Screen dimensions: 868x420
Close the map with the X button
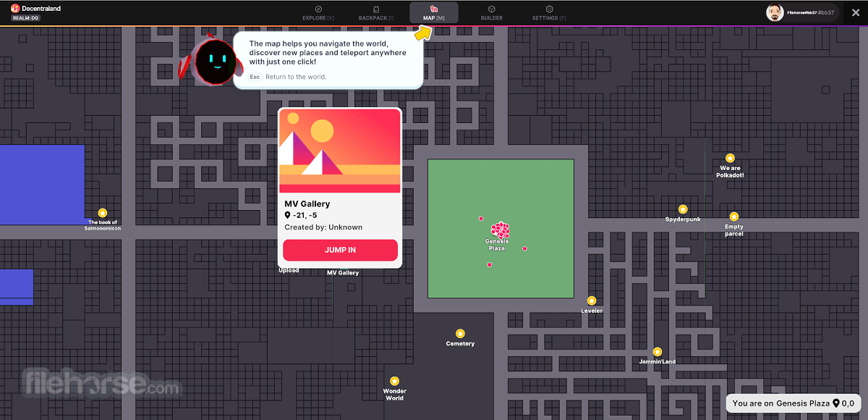coord(856,12)
